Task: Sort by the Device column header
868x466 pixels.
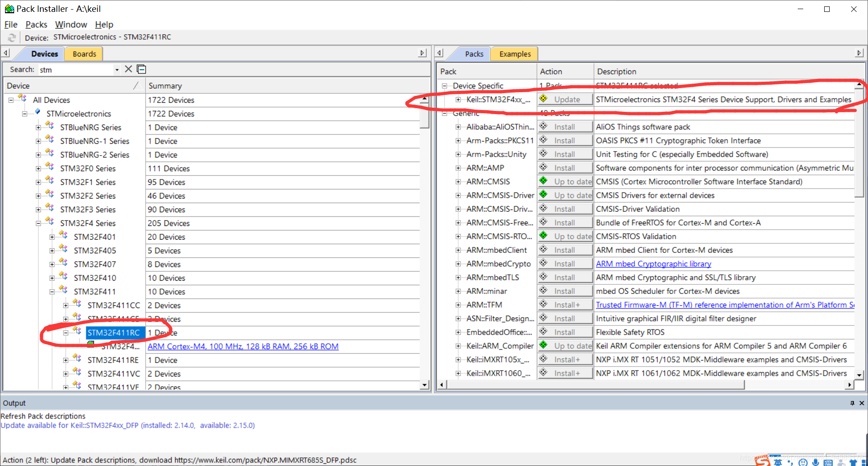Action: click(x=74, y=86)
